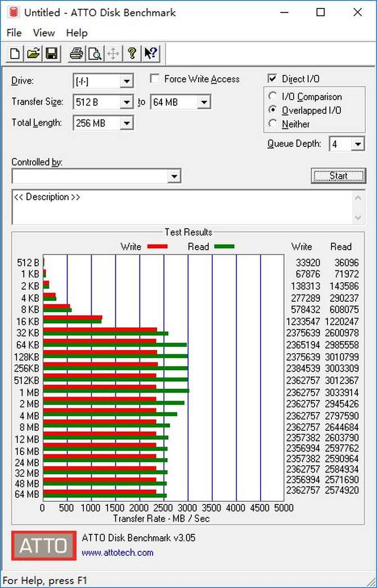
Task: Enable the Force Write Access checkbox
Action: [155, 79]
